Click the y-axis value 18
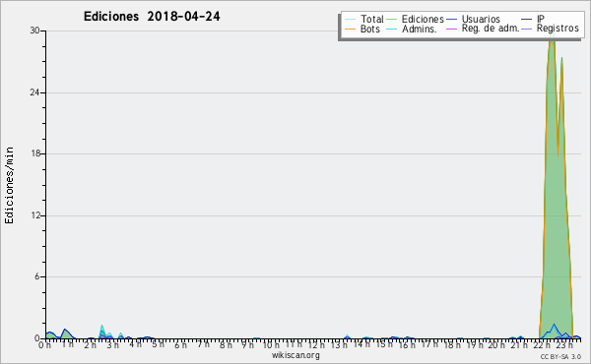 point(35,153)
